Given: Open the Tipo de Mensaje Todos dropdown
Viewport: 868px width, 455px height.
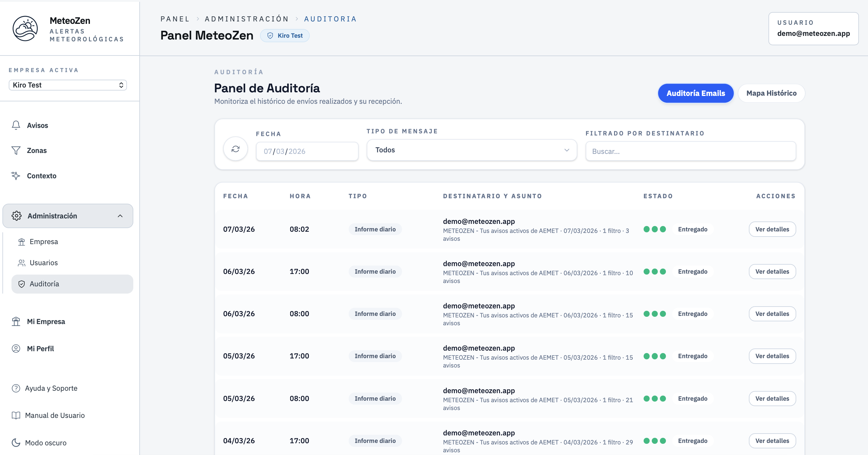Looking at the screenshot, I should click(472, 150).
